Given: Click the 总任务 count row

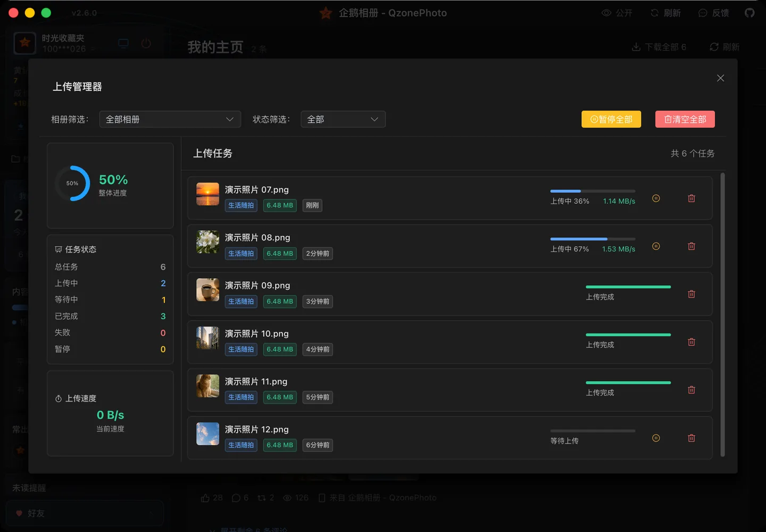Looking at the screenshot, I should point(110,267).
